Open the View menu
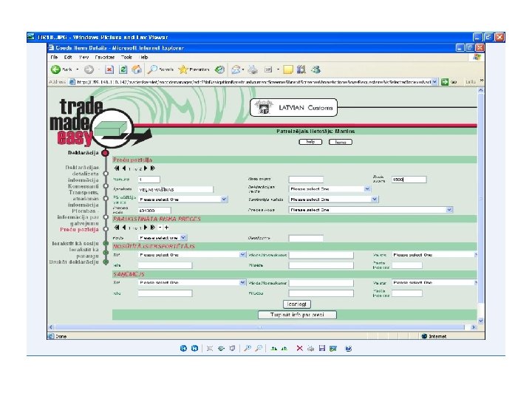This screenshot has width=532, height=399. point(83,58)
